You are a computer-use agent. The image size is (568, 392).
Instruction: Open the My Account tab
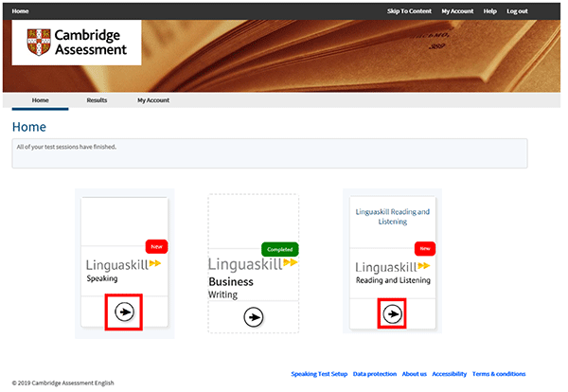coord(153,100)
